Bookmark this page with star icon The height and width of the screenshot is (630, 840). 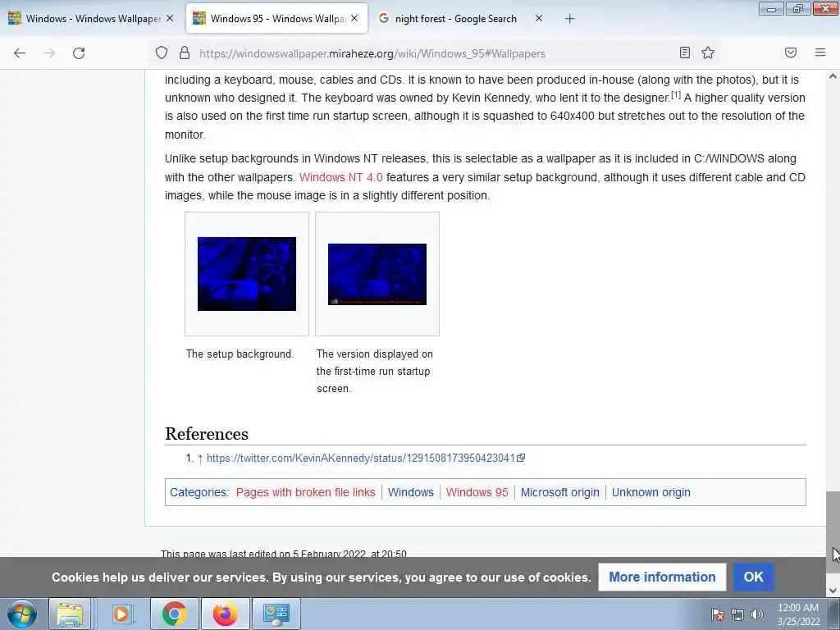708,52
